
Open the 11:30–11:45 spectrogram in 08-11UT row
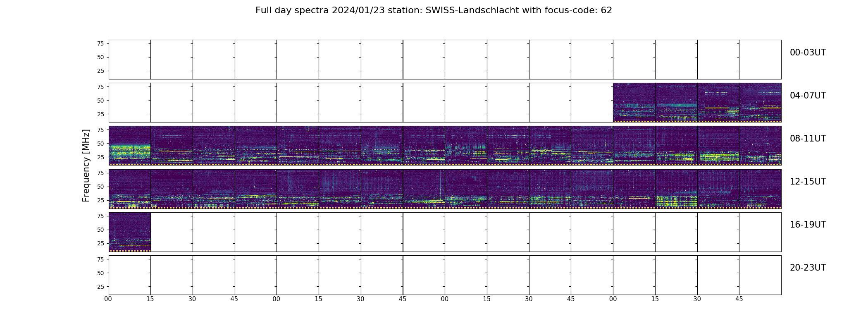718,146
